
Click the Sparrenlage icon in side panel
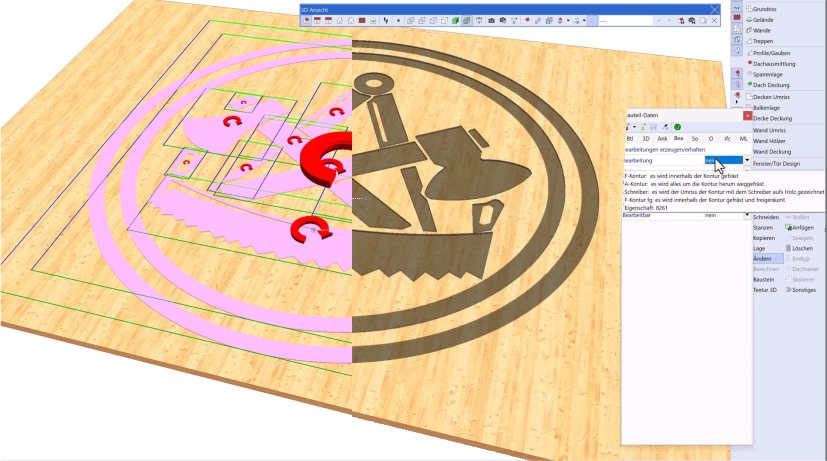[x=749, y=74]
